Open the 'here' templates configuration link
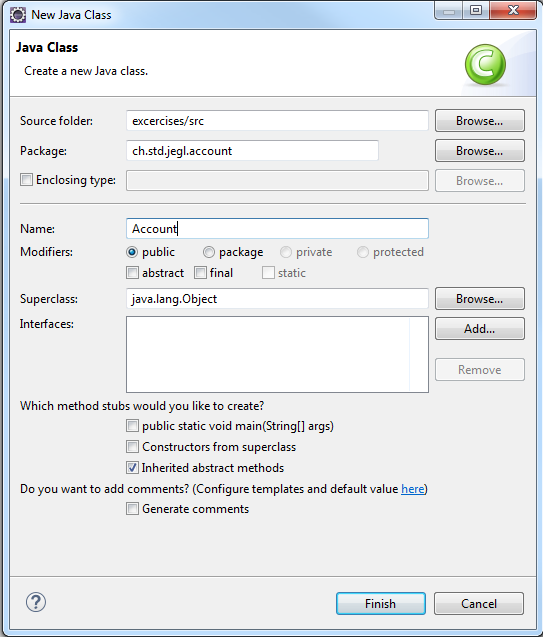This screenshot has height=637, width=543. click(413, 489)
